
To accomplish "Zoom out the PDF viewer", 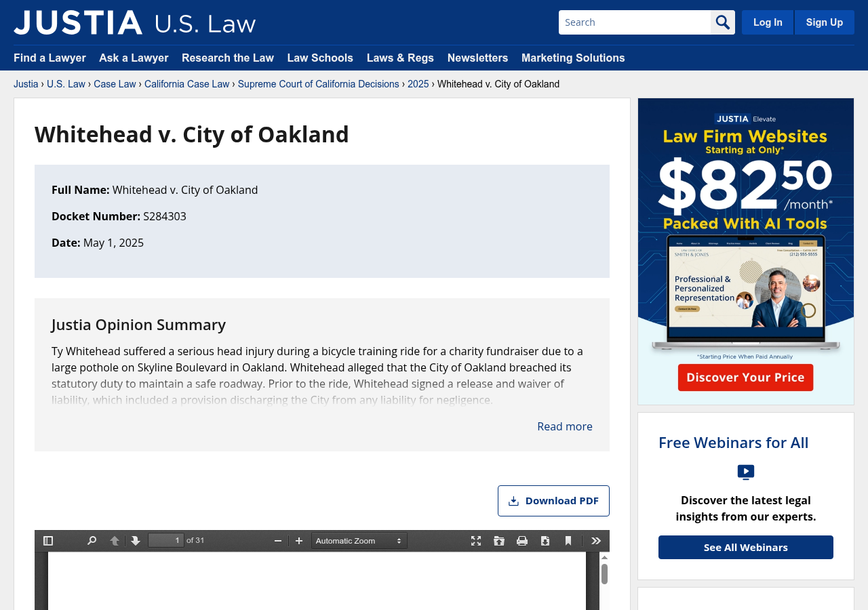I will [x=277, y=541].
